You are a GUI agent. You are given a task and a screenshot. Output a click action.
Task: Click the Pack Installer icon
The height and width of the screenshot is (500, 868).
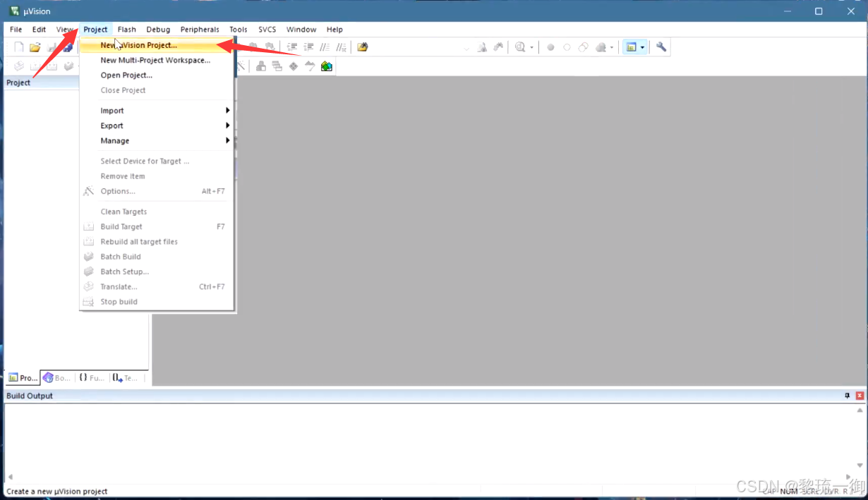pyautogui.click(x=326, y=66)
